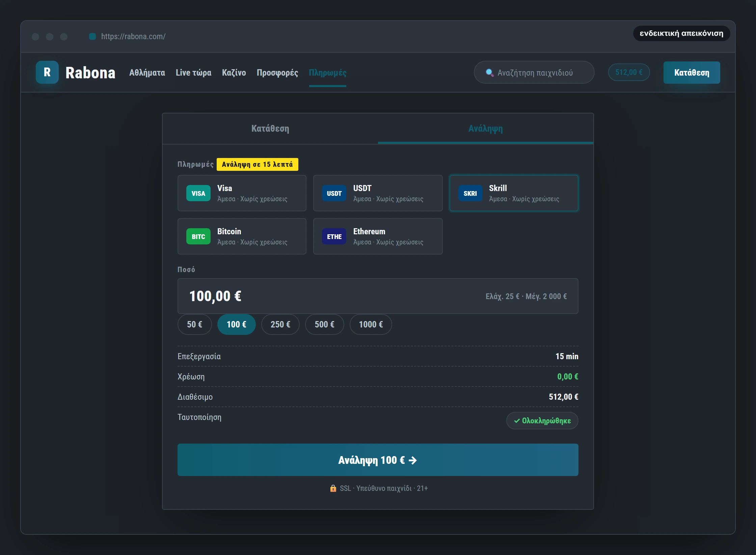Click the SKRI Skrill badge icon
Viewport: 756px width, 555px height.
click(x=470, y=193)
